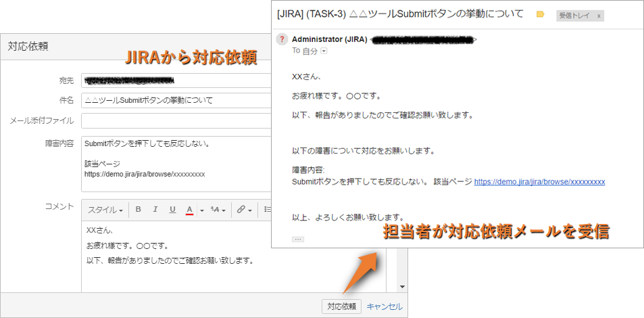Screen dimensions: 644x318
Task: Click the コメント field label
Action: [59, 206]
